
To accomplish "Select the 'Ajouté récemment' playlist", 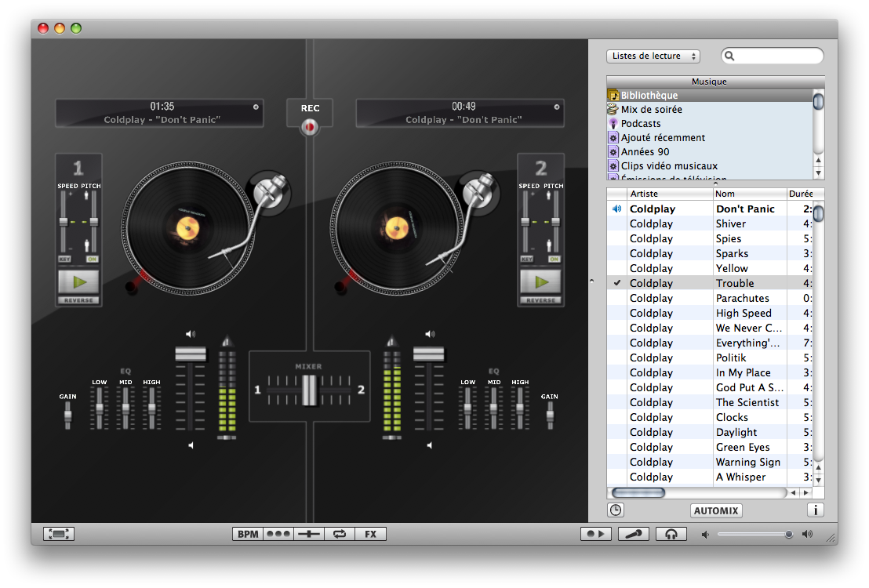I will coord(709,137).
